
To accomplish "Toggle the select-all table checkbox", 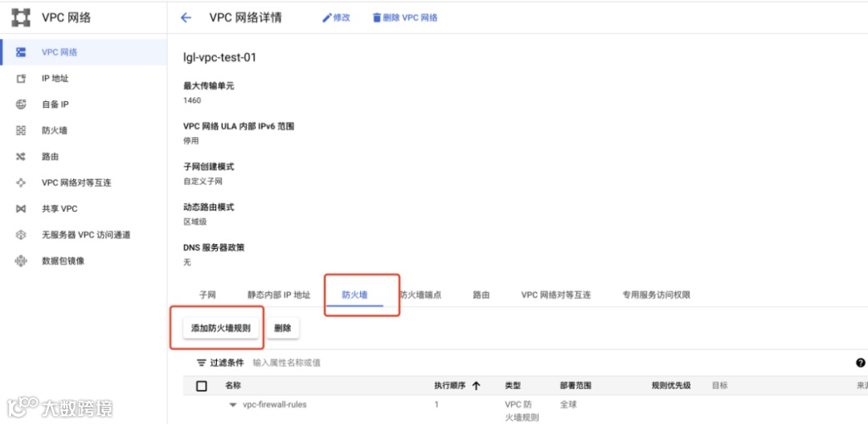I will click(x=202, y=386).
